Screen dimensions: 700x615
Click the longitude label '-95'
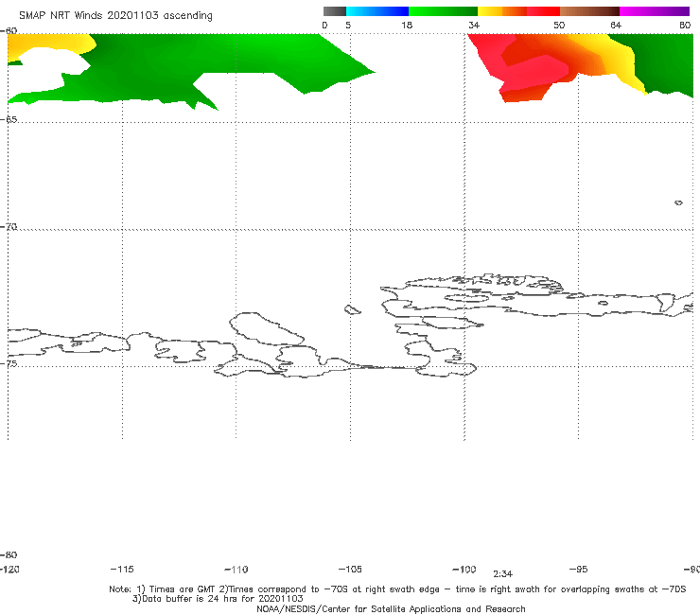pyautogui.click(x=579, y=569)
